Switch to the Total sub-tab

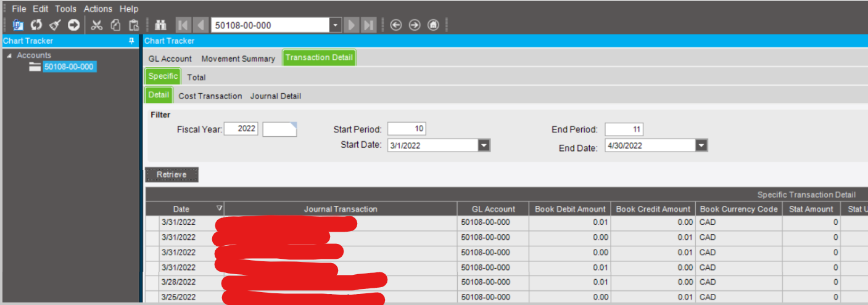(196, 77)
